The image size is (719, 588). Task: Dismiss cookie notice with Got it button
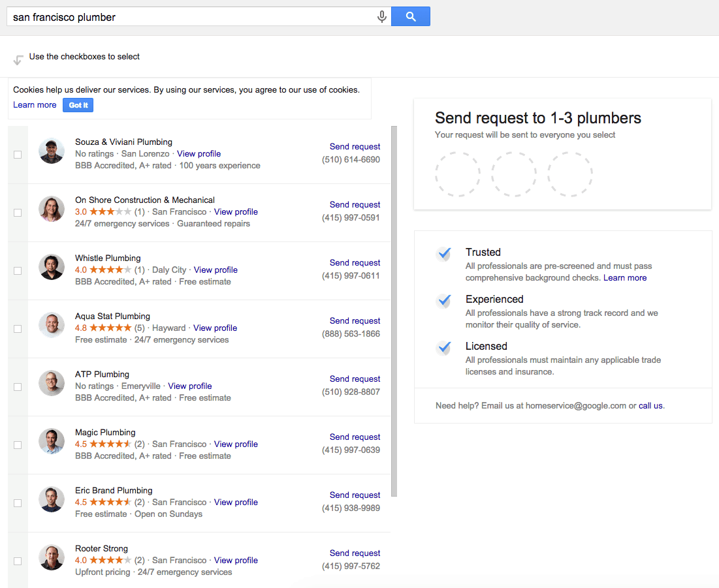(78, 105)
